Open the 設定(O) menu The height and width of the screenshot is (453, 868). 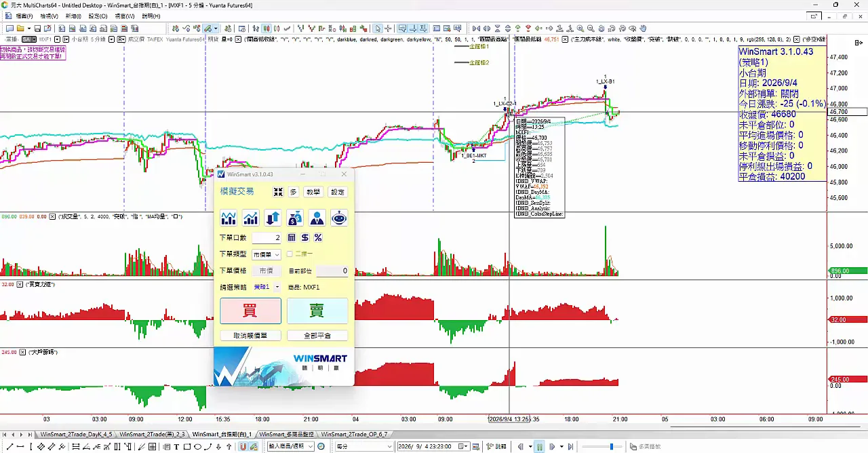[98, 16]
